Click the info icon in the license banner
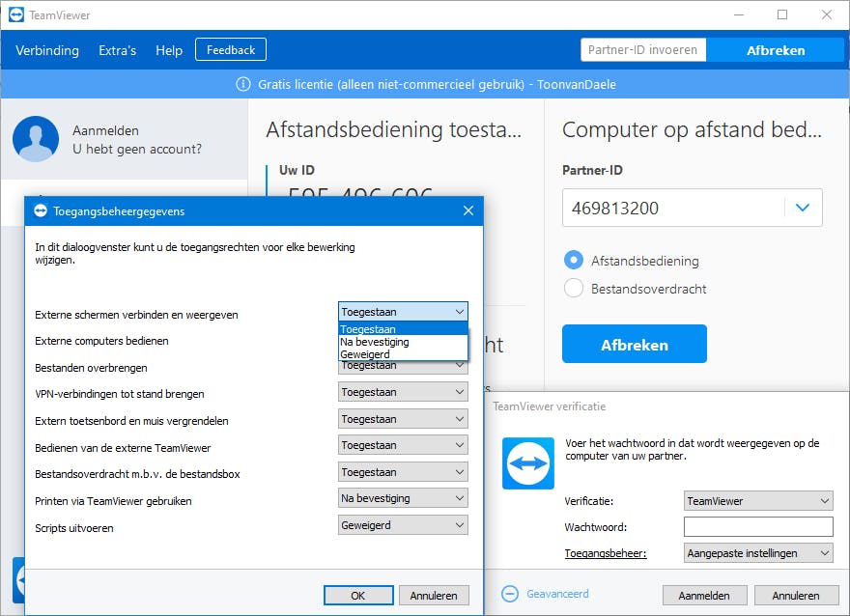Viewport: 850px width, 616px height. (243, 85)
